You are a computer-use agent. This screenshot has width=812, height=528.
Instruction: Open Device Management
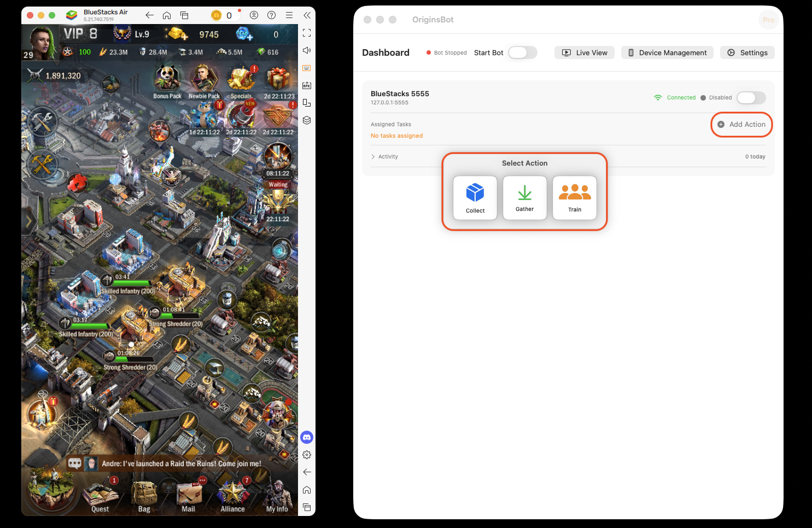tap(667, 52)
